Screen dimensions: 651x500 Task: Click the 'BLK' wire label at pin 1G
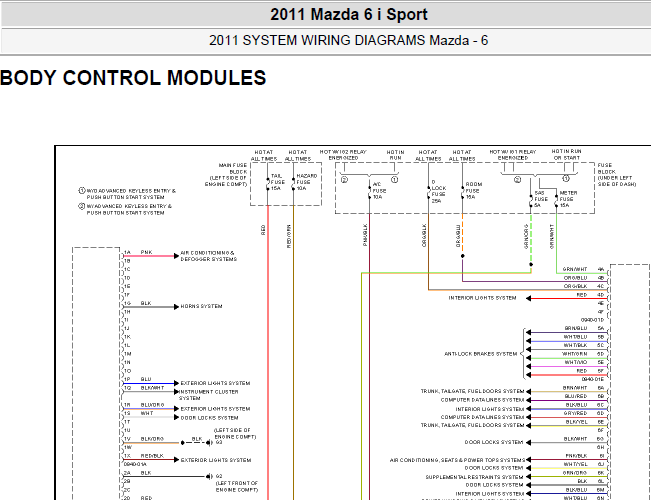click(x=146, y=303)
